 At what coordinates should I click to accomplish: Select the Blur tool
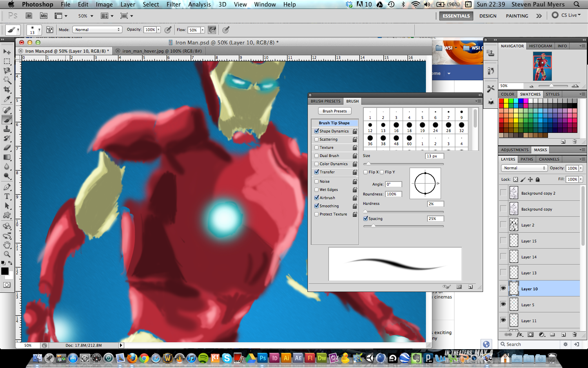tap(7, 166)
